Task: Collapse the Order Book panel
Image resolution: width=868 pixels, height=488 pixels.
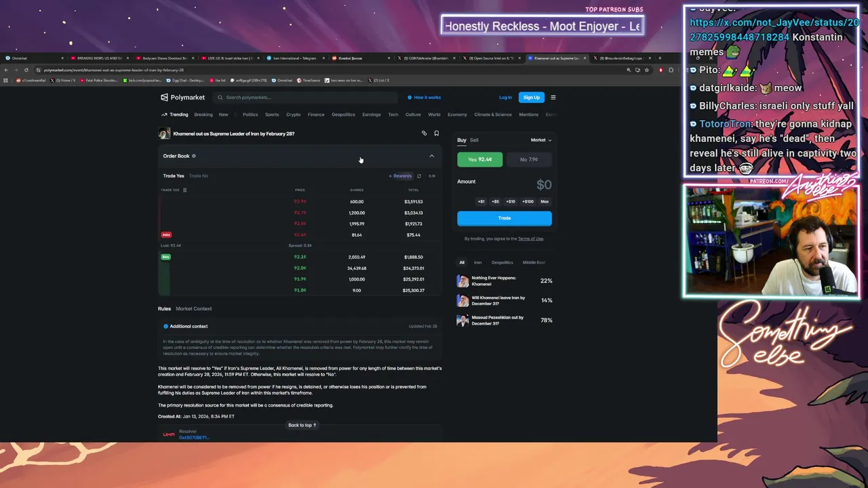Action: [x=431, y=156]
